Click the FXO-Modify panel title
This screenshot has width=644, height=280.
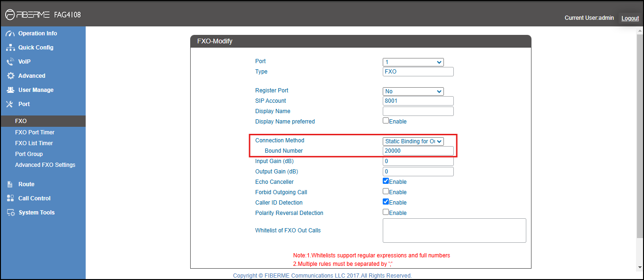tap(215, 41)
